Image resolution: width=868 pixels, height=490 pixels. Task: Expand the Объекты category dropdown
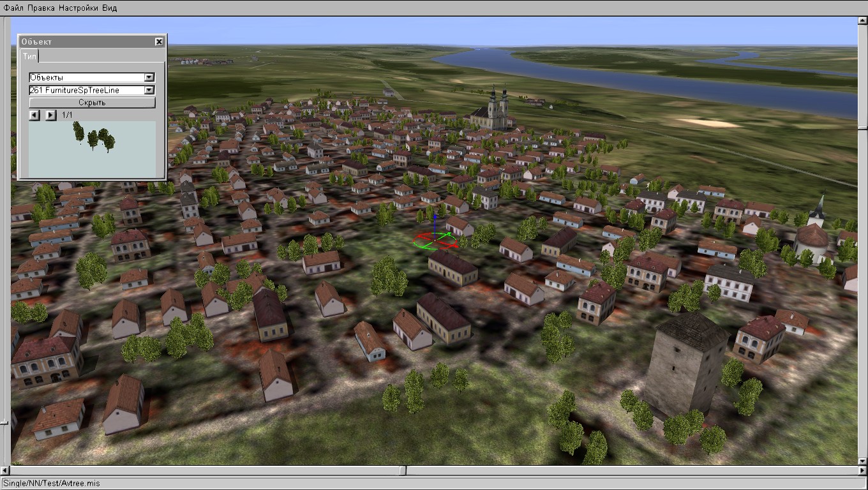(149, 77)
